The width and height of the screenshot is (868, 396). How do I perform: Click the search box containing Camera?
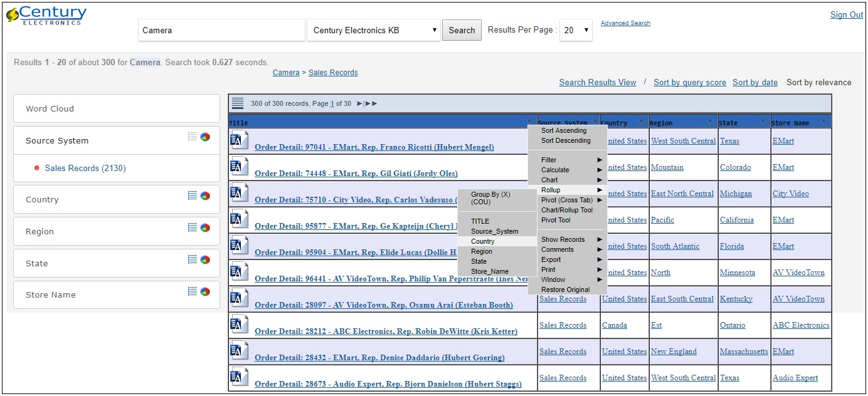point(221,30)
